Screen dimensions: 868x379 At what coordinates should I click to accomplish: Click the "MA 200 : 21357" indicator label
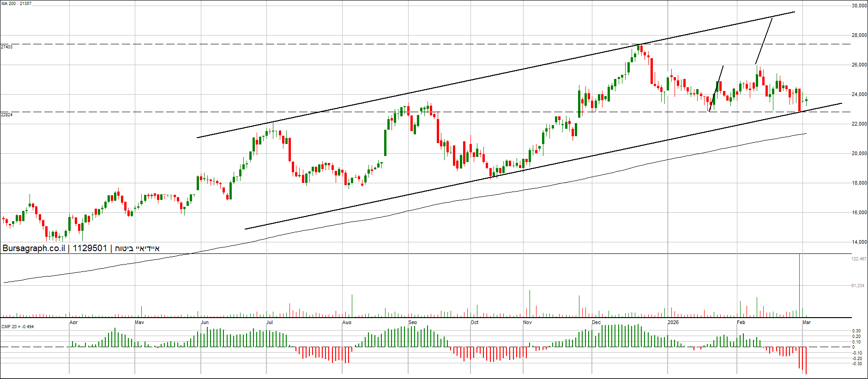coord(16,4)
